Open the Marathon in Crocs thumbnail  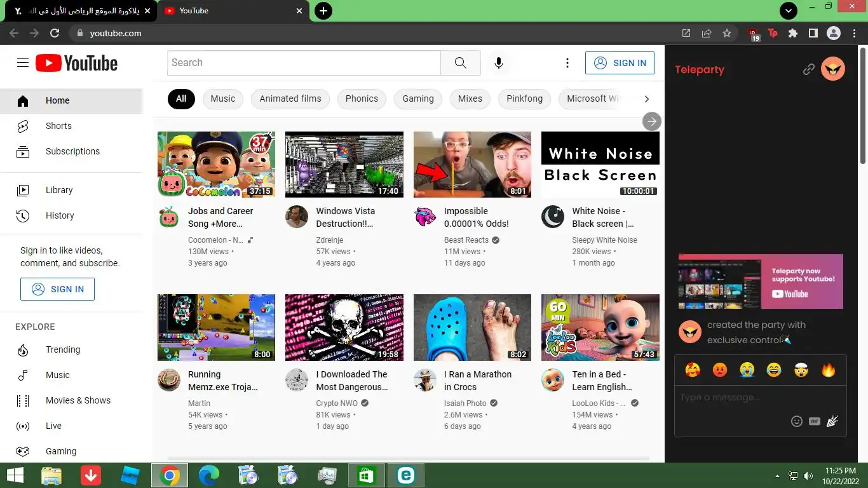click(x=472, y=327)
